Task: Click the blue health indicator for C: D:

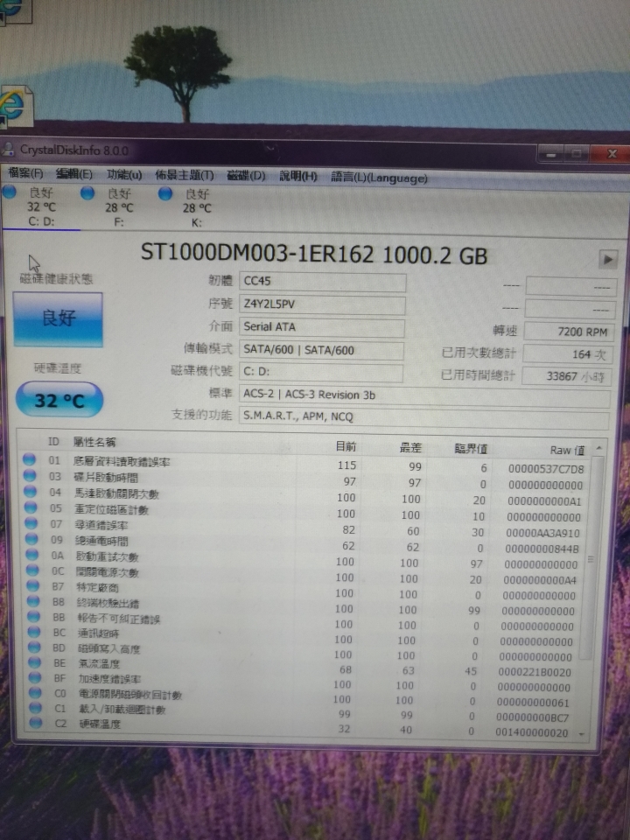Action: pyautogui.click(x=10, y=192)
